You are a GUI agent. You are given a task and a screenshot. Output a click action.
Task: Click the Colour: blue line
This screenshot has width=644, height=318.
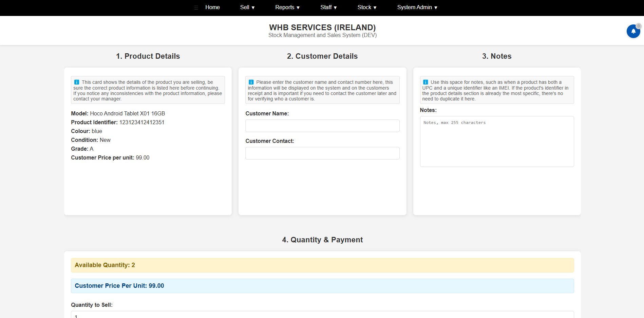pos(87,131)
